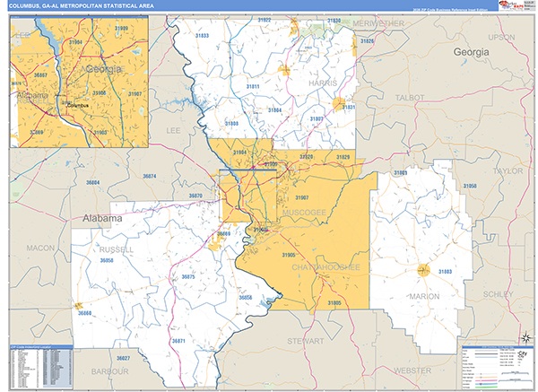538x392 pixels.
Task: Click the HARRIS county label
Action: [320, 83]
